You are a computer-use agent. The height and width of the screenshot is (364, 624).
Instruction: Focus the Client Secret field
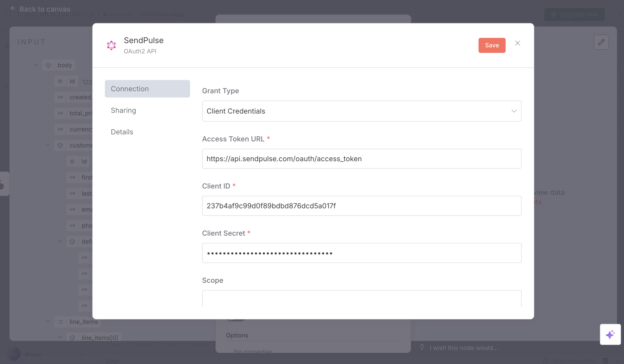pyautogui.click(x=362, y=253)
